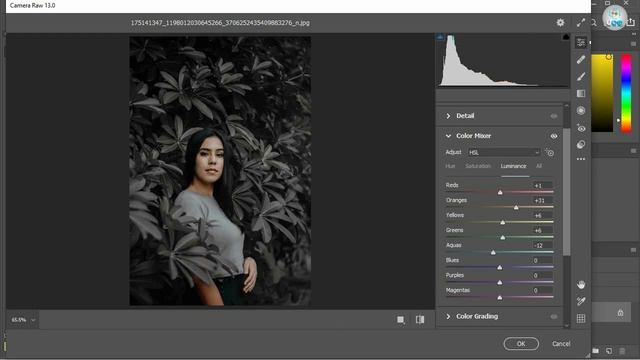Select the Edit sliders panel icon

[x=581, y=42]
